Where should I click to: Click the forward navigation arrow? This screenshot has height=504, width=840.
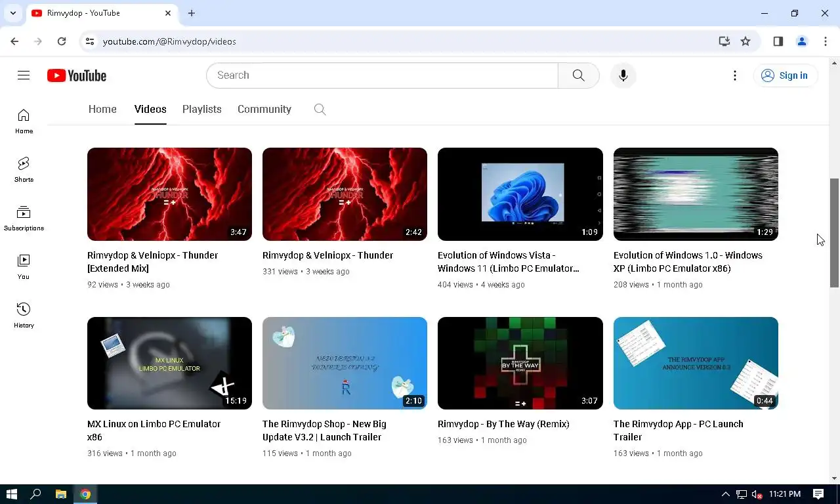38,41
